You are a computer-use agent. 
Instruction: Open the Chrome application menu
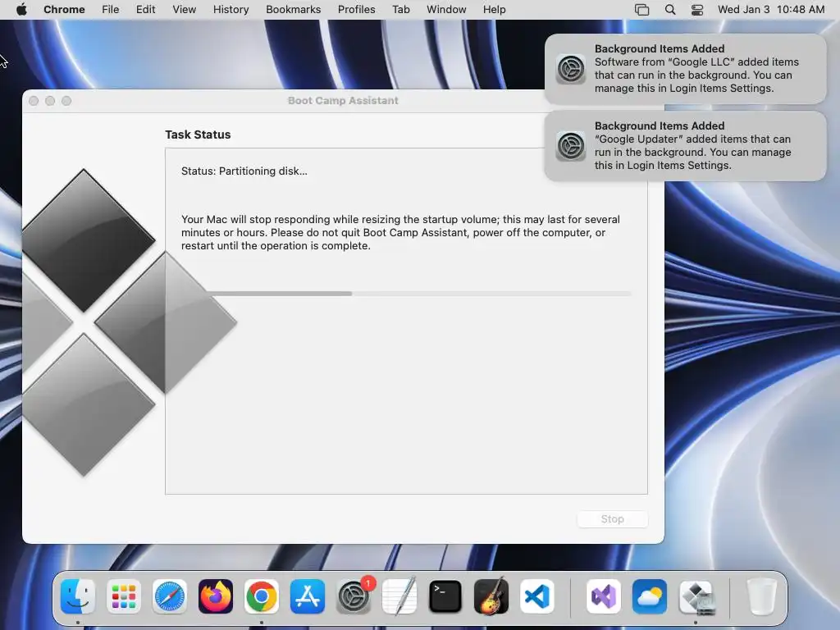64,10
